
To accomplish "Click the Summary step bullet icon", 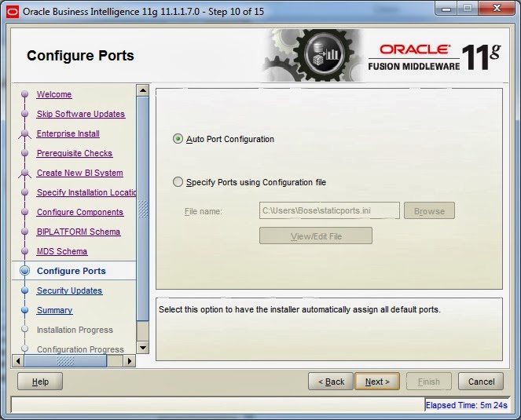I will click(24, 310).
